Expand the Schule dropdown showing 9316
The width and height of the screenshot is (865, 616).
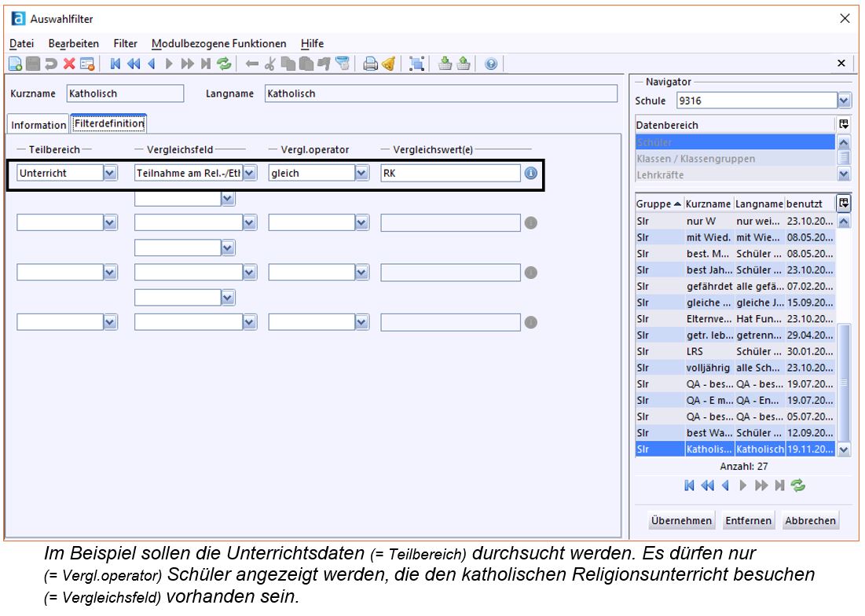[x=844, y=101]
